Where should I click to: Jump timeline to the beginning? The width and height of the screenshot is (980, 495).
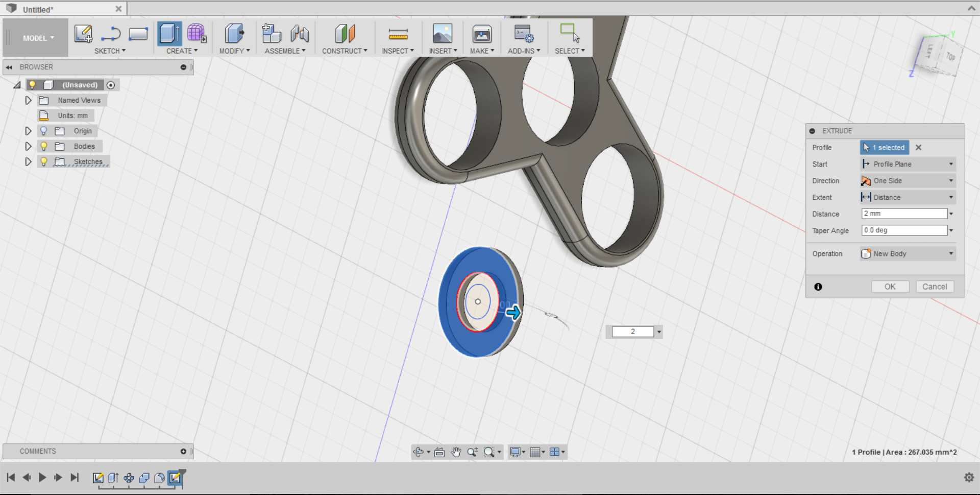(11, 478)
